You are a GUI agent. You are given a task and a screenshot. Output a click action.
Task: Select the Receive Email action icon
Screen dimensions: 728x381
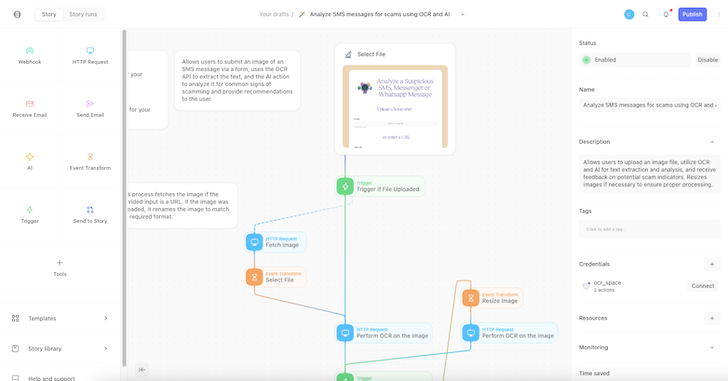tap(30, 103)
